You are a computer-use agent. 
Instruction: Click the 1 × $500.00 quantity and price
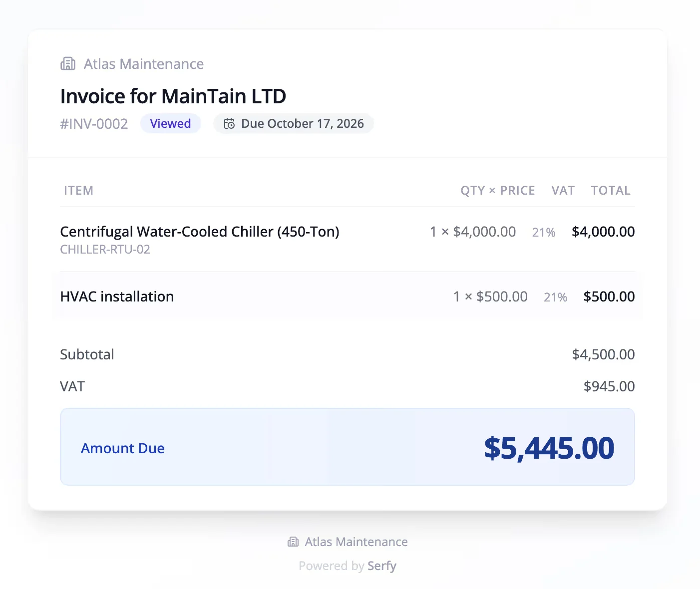point(490,296)
